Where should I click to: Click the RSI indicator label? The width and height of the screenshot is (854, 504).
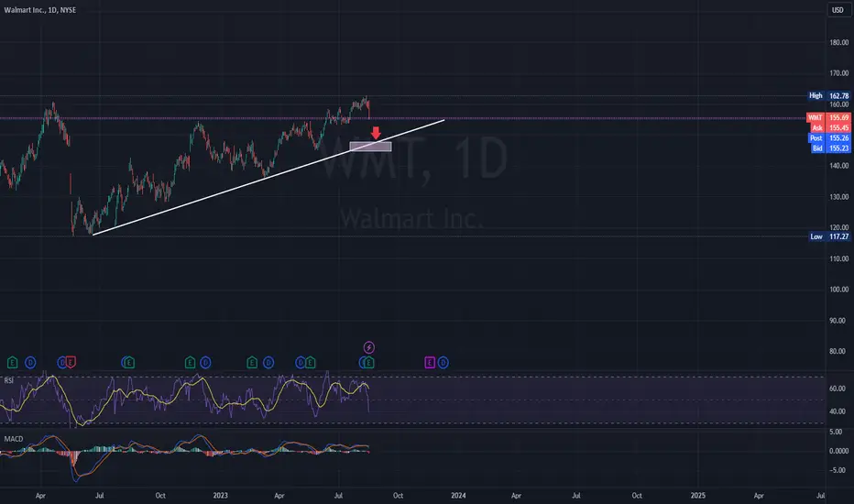click(9, 380)
